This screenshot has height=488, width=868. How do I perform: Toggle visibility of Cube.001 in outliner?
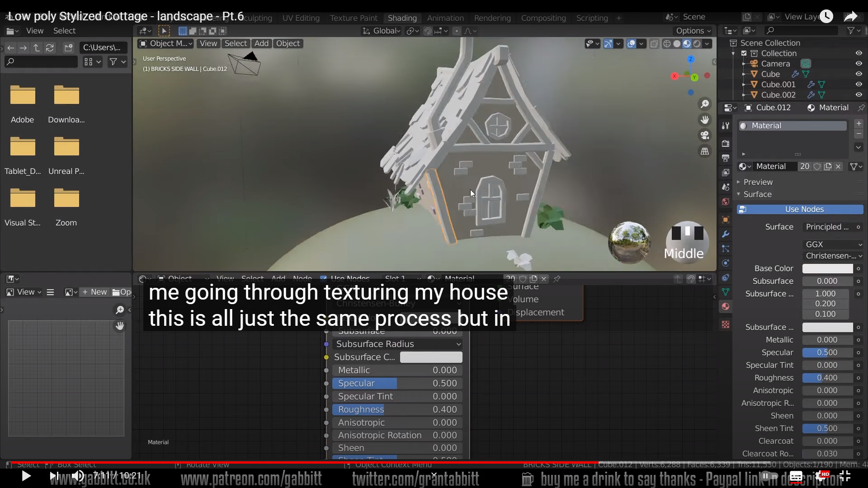pyautogui.click(x=859, y=84)
